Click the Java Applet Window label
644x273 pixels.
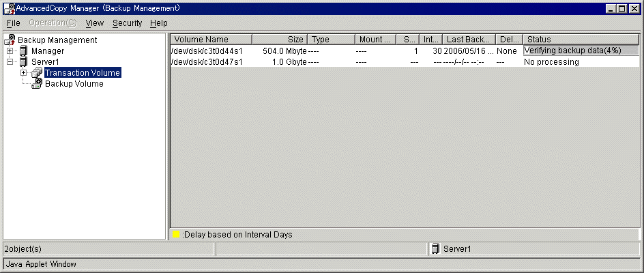(41, 264)
